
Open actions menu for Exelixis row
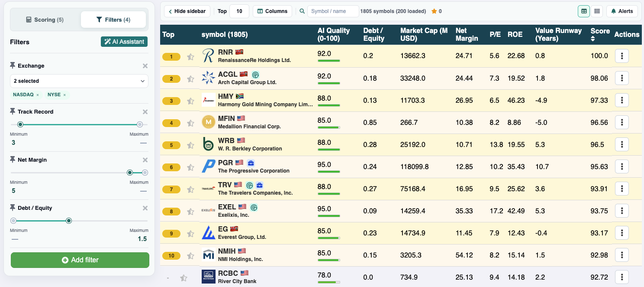621,211
